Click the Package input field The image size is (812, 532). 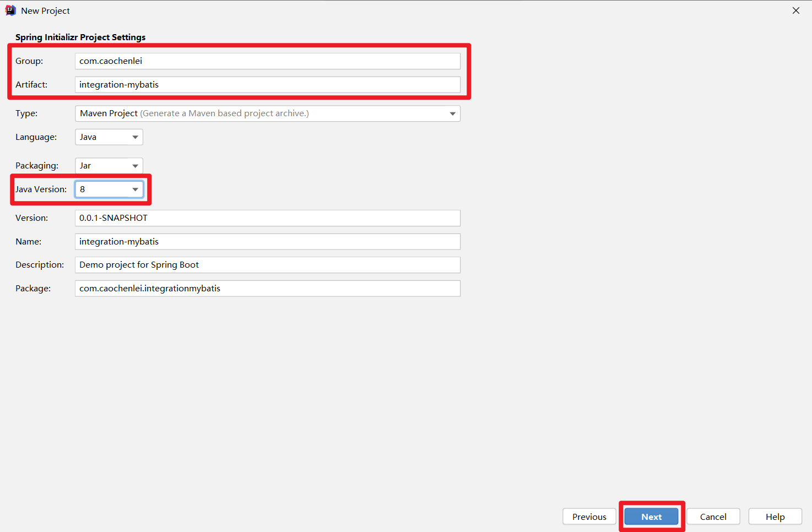[268, 289]
